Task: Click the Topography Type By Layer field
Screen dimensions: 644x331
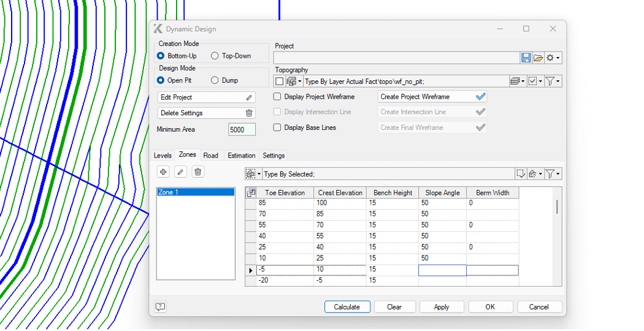Action: [x=406, y=82]
